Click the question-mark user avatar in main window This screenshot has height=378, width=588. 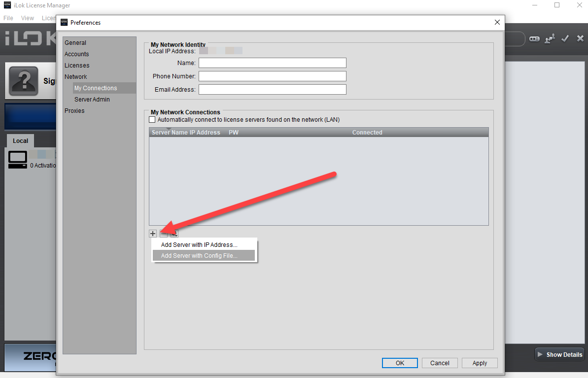click(23, 81)
